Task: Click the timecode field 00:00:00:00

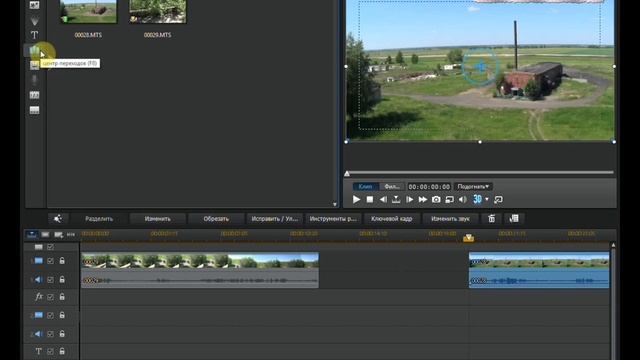Action: pos(429,187)
